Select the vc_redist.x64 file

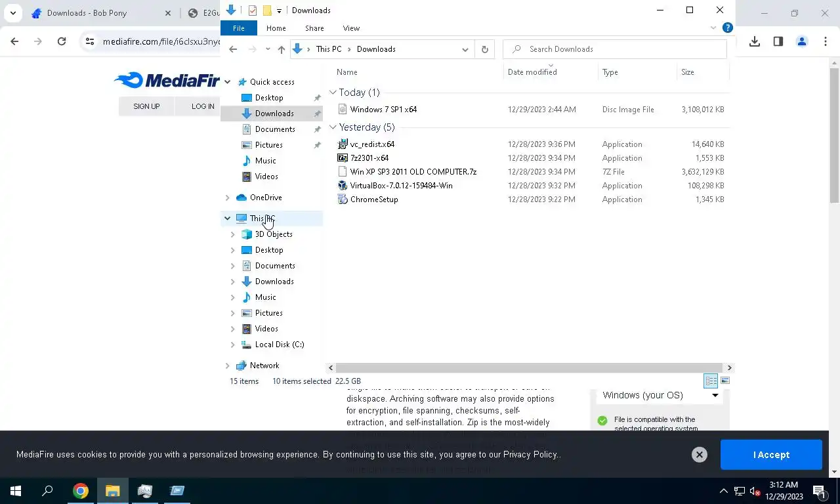click(x=372, y=144)
